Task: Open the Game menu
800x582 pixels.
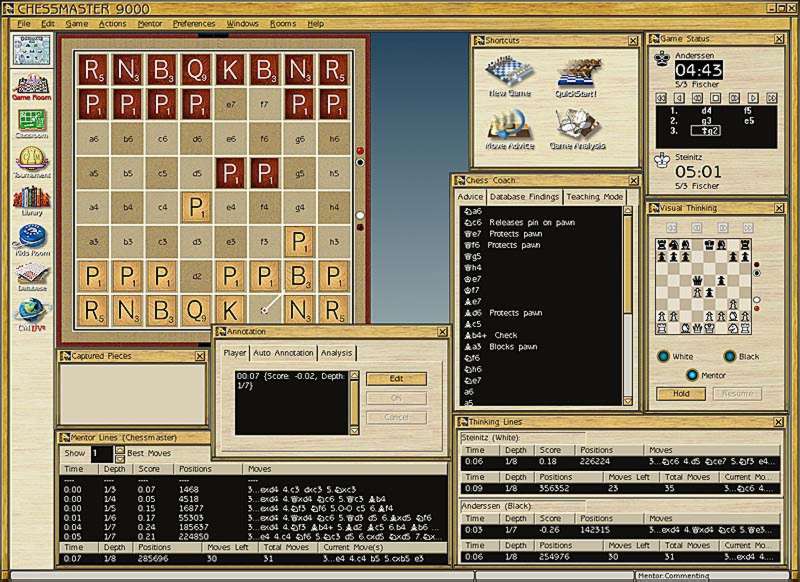Action: pos(77,23)
